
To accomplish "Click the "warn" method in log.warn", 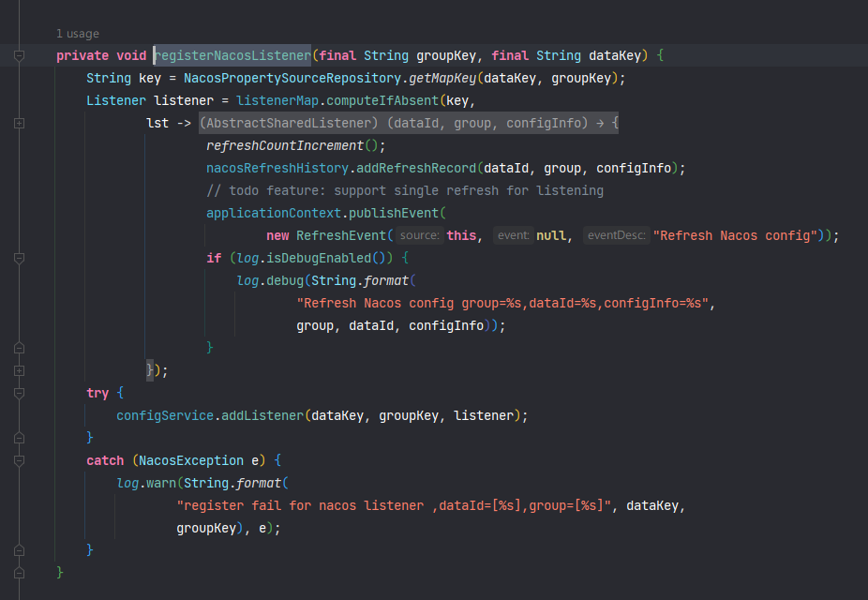I will pos(161,483).
